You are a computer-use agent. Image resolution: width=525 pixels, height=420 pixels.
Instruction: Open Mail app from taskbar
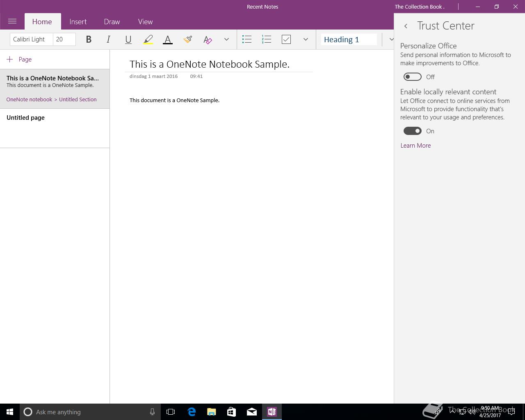click(x=252, y=412)
